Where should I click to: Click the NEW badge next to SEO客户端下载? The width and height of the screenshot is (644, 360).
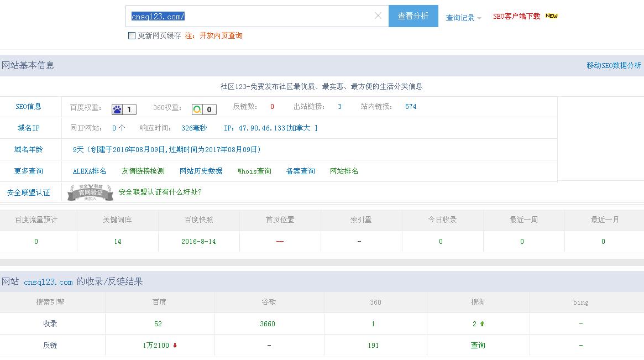click(x=552, y=16)
